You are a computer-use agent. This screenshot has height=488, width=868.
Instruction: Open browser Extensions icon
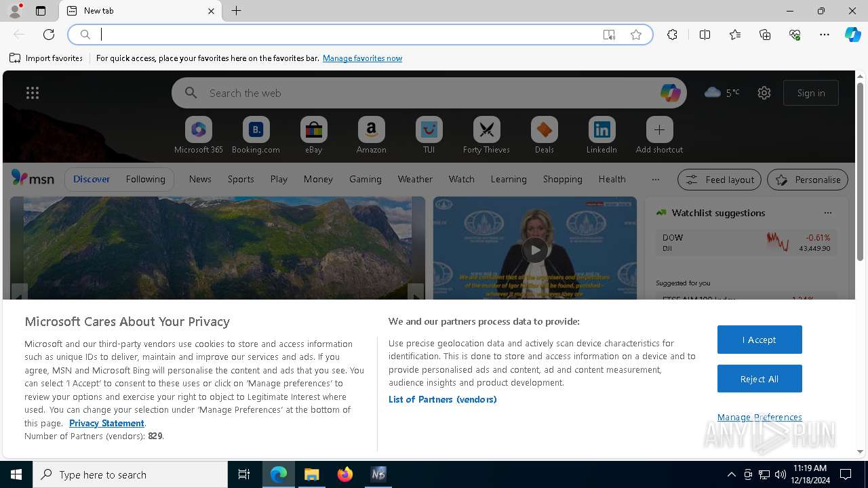click(672, 35)
